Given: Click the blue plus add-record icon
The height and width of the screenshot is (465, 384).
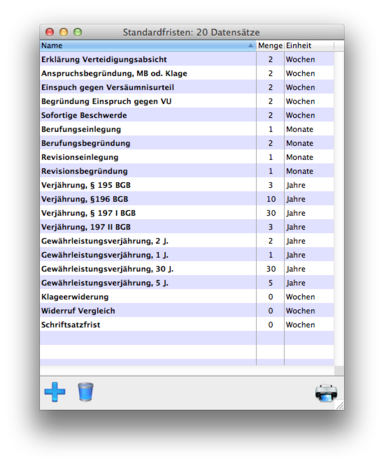Looking at the screenshot, I should click(55, 392).
